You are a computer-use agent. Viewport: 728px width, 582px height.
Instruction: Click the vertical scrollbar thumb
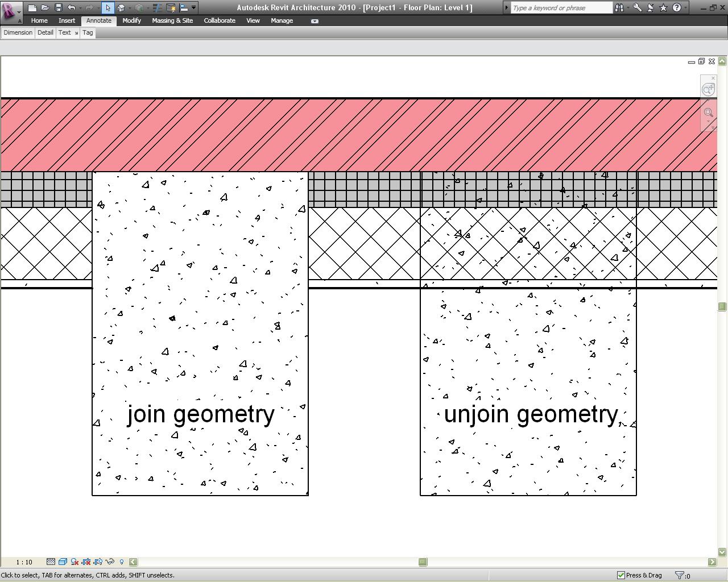click(722, 307)
